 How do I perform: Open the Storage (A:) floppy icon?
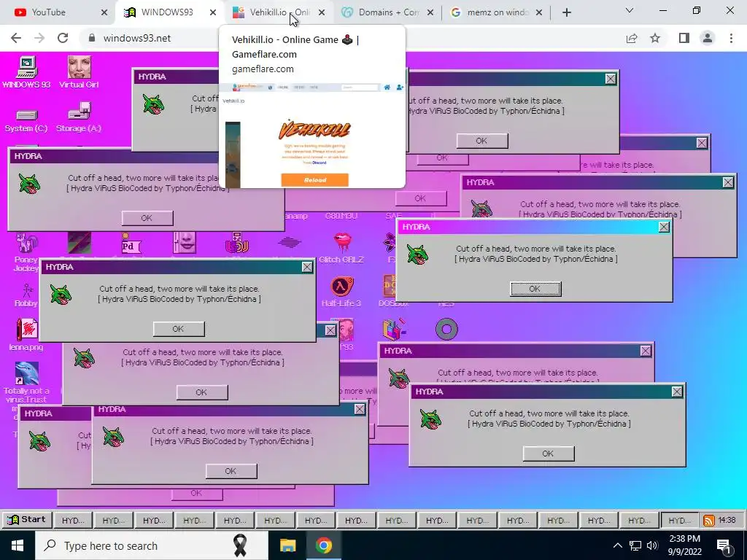coord(79,117)
